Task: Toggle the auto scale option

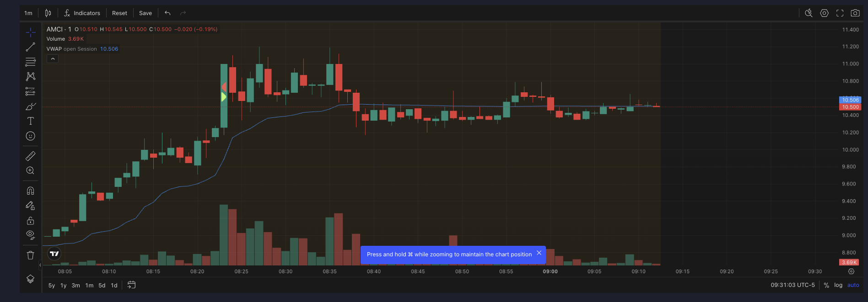Action: pos(853,285)
